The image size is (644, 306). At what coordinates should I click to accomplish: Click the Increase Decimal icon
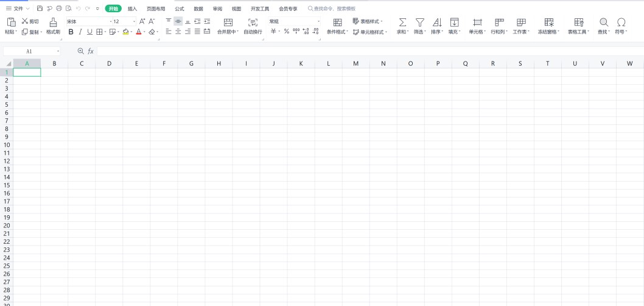(306, 31)
